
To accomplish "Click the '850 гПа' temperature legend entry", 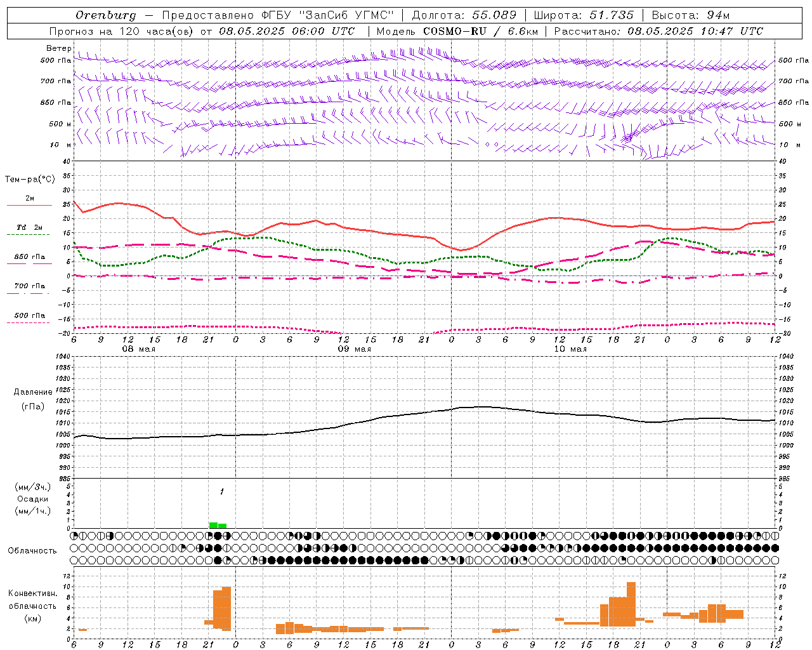I will pos(29,257).
